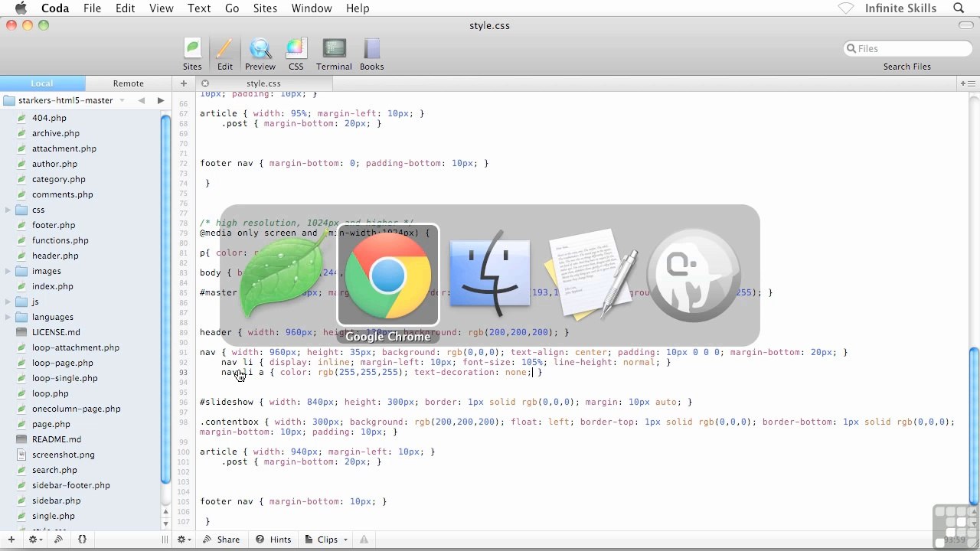Image resolution: width=980 pixels, height=551 pixels.
Task: Click the file list scrollbar
Action: click(165, 298)
